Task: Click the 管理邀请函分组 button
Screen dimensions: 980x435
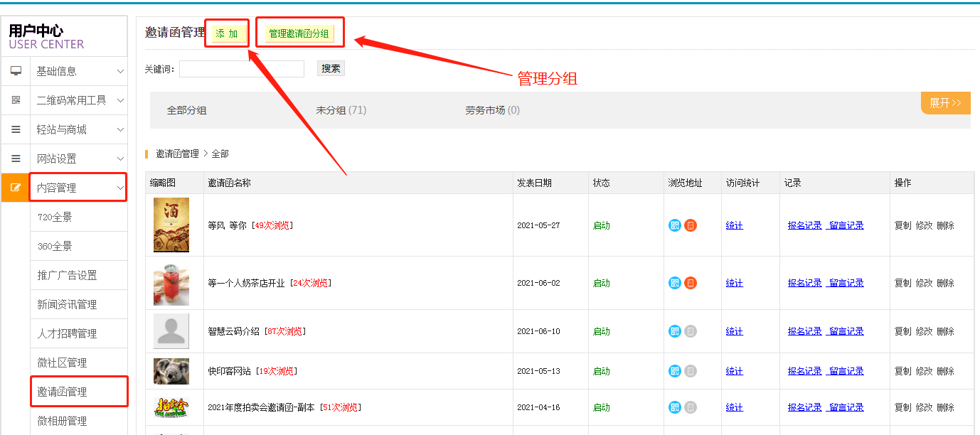Action: pos(299,33)
